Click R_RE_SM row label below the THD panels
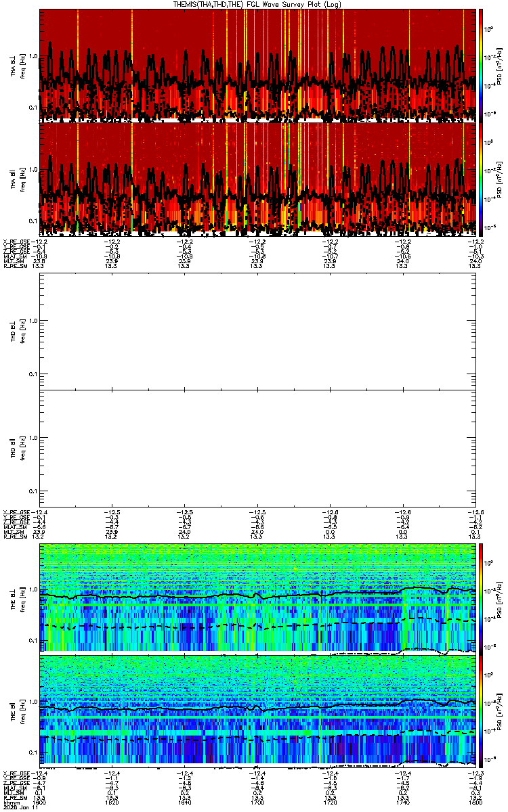Image resolution: width=508 pixels, height=812 pixels. coord(16,537)
